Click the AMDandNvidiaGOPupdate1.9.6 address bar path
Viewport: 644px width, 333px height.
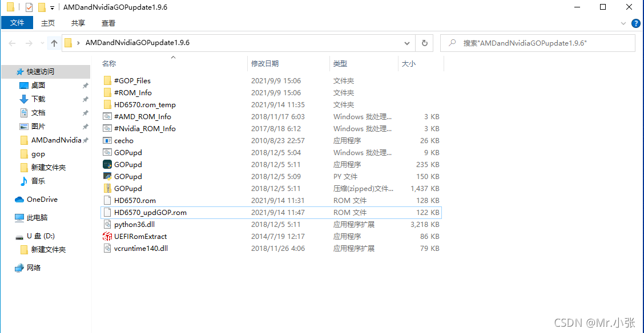point(137,43)
